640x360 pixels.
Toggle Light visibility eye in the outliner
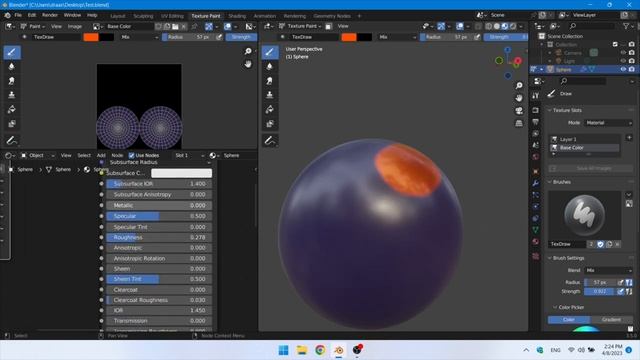[623, 61]
